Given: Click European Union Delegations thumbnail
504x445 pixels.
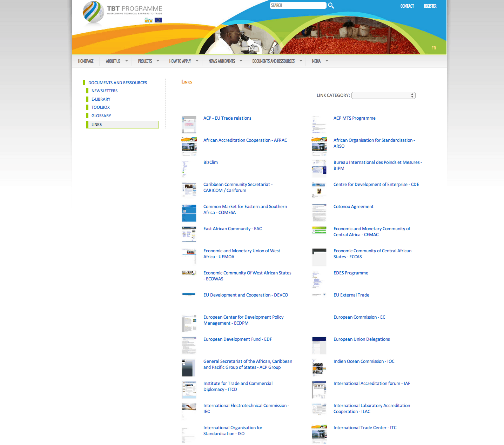Looking at the screenshot, I should [x=319, y=346].
